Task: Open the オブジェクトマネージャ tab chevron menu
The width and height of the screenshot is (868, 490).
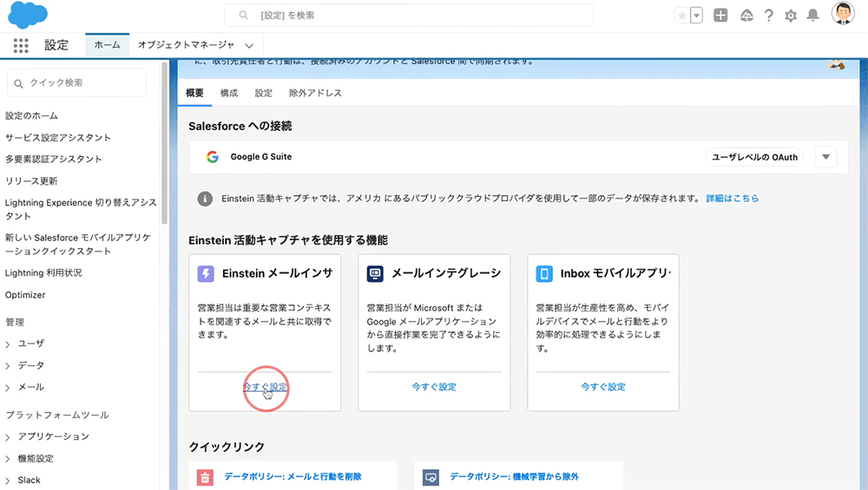Action: tap(249, 45)
